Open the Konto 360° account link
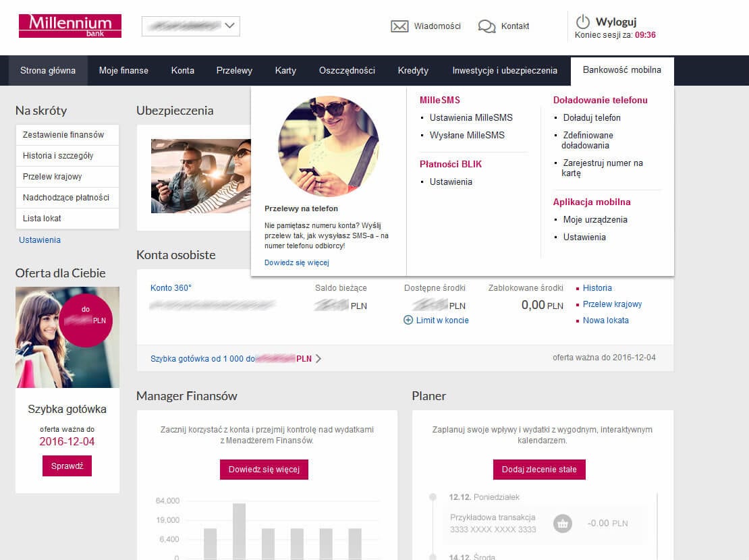The height and width of the screenshot is (560, 749). (171, 287)
